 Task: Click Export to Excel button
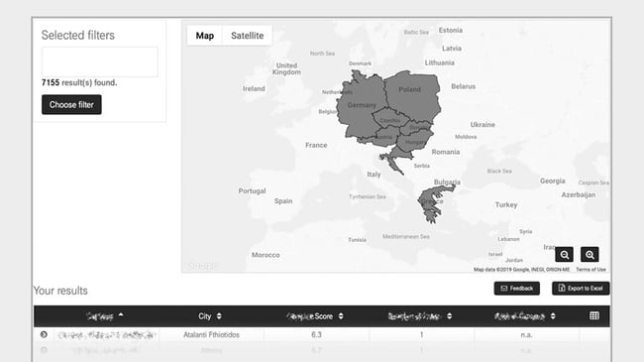coord(581,289)
